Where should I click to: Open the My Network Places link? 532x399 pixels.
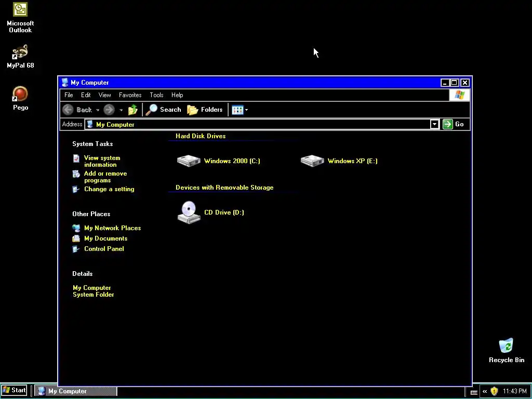[113, 228]
